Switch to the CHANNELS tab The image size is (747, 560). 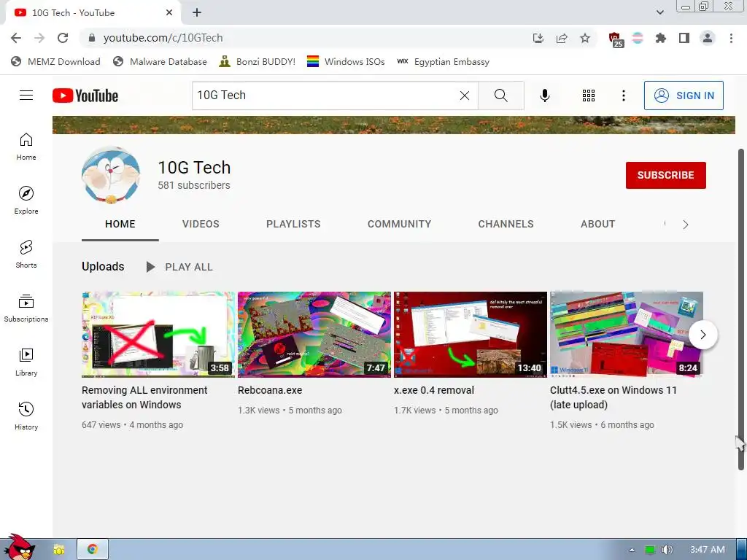tap(506, 225)
